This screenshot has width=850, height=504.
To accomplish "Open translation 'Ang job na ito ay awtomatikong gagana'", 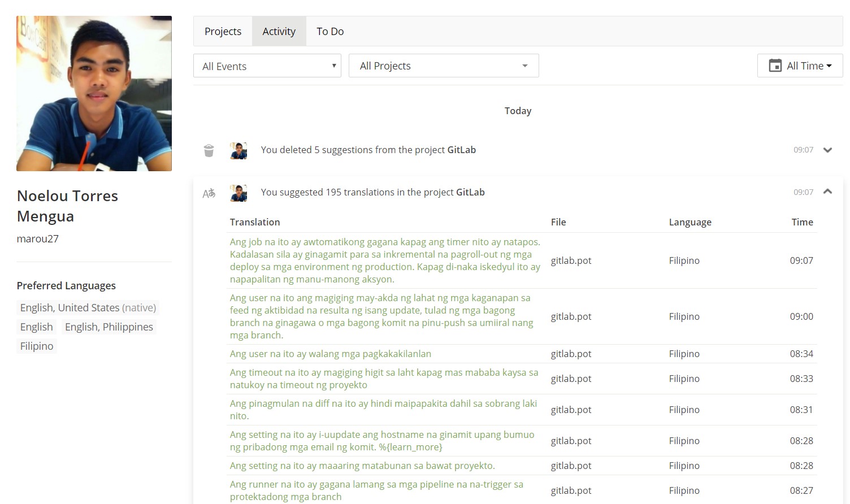I will click(385, 260).
